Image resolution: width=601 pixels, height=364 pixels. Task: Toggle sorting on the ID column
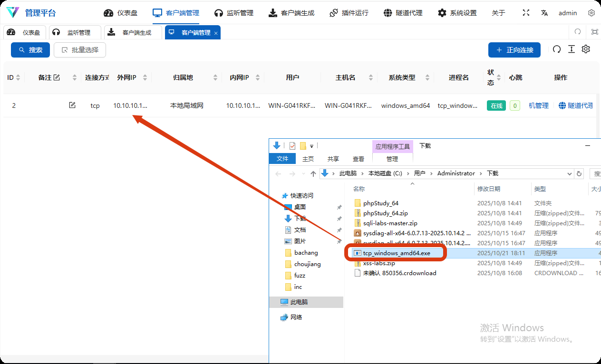(18, 77)
